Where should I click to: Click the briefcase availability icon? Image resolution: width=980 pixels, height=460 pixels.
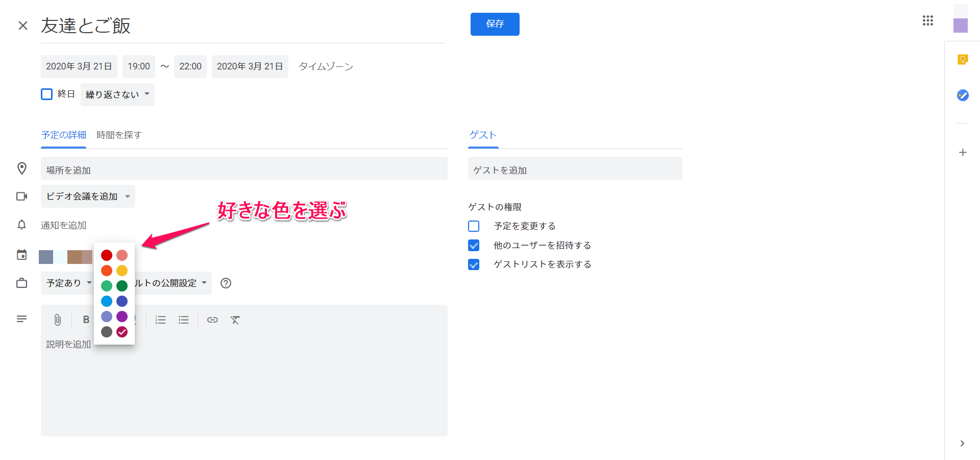(x=21, y=283)
